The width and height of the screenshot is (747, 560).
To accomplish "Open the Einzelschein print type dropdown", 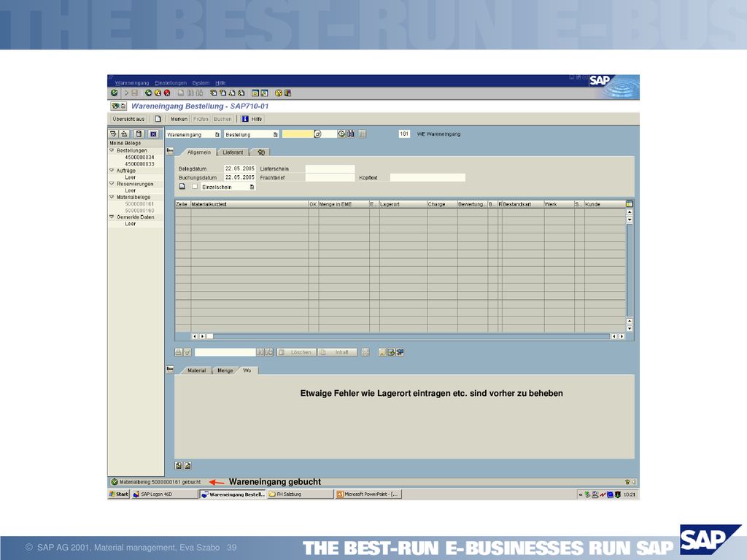I will click(x=252, y=187).
